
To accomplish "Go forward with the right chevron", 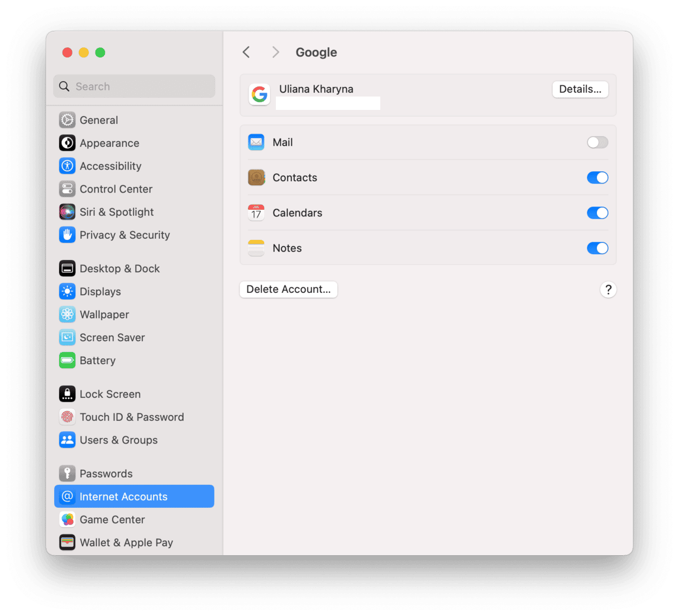I will pos(275,52).
